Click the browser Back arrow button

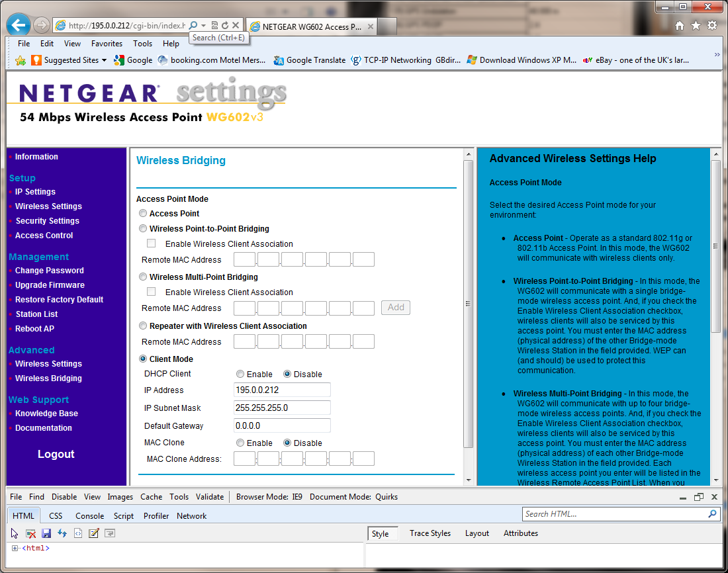coord(18,25)
